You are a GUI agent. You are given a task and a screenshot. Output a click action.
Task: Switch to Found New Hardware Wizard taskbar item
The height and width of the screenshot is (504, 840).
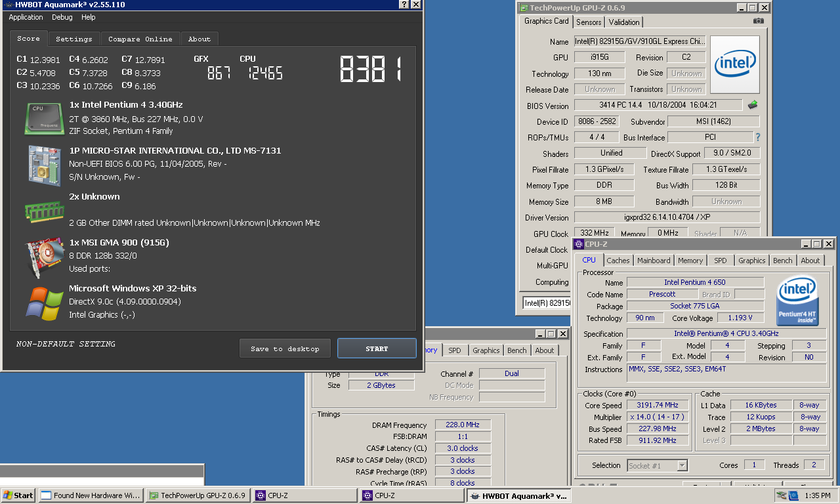[91, 495]
